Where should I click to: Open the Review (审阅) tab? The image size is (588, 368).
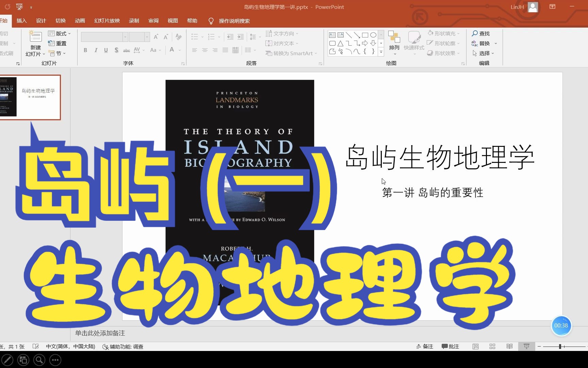153,21
